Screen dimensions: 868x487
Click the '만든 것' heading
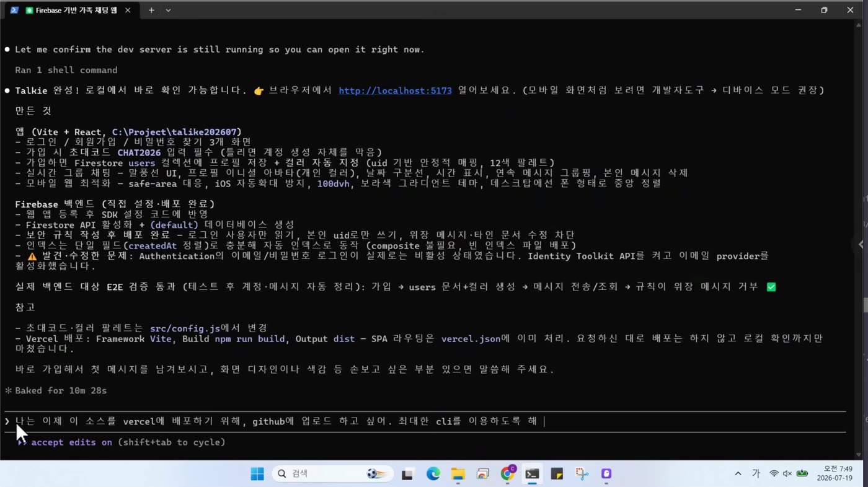tap(33, 112)
